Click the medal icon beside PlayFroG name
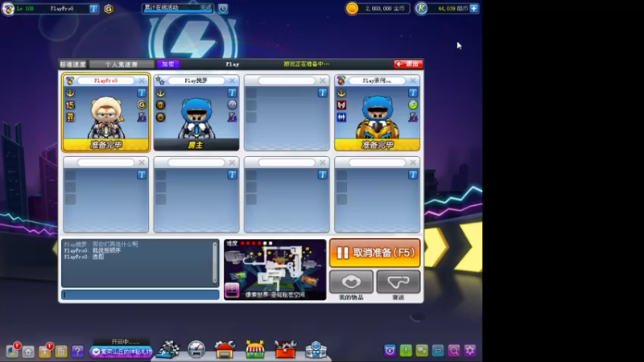 coord(70,80)
